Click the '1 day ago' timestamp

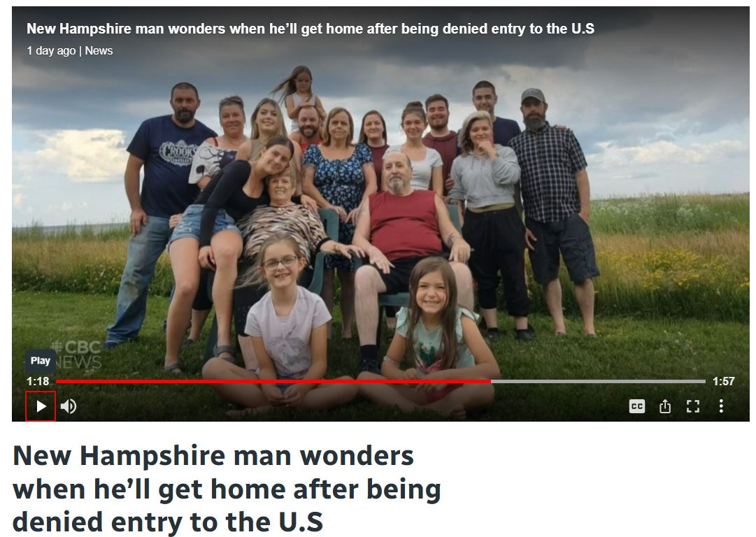[x=51, y=50]
